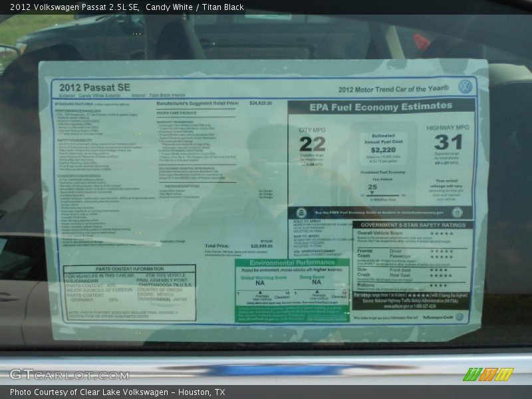Click the Highway MPG 31 value
This screenshot has width=532, height=399.
click(x=448, y=142)
